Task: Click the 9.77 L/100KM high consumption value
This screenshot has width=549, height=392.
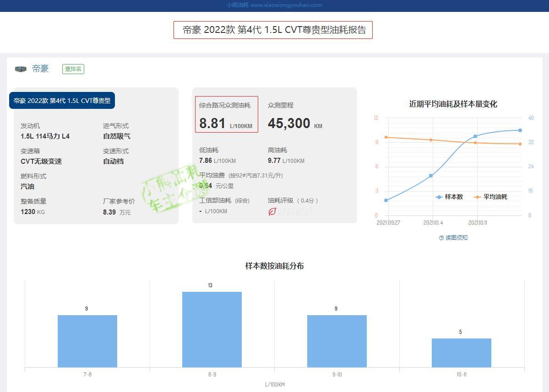Action: (286, 161)
